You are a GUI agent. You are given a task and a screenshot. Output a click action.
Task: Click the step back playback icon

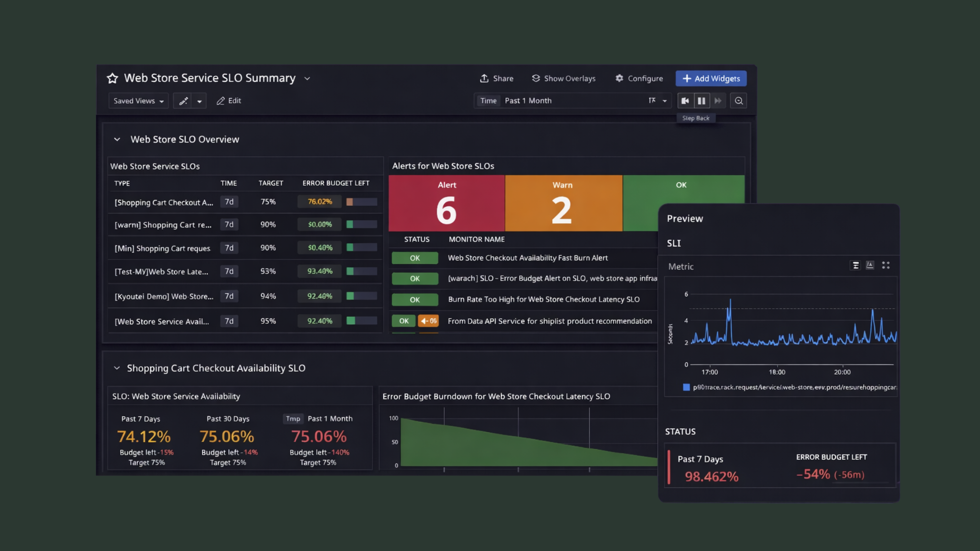coord(685,101)
